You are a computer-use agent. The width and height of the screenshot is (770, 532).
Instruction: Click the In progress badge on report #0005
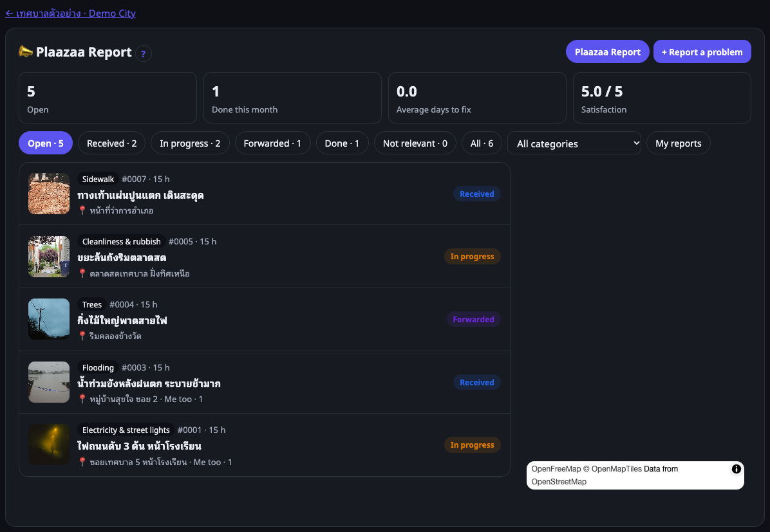473,256
